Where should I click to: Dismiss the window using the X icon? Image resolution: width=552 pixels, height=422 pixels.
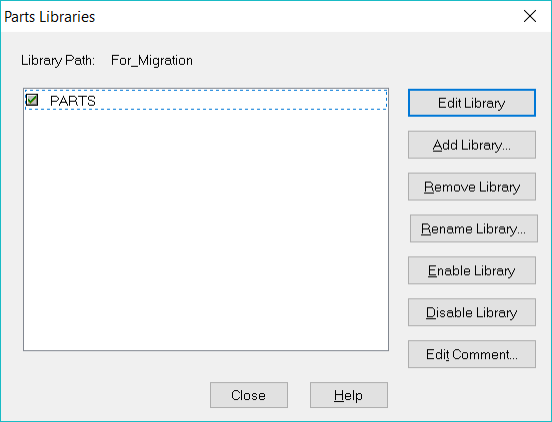[530, 16]
